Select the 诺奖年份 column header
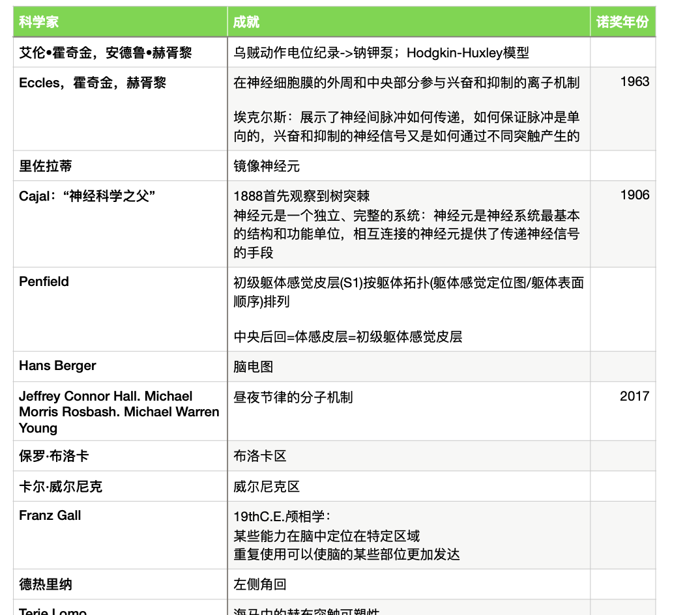 [623, 21]
